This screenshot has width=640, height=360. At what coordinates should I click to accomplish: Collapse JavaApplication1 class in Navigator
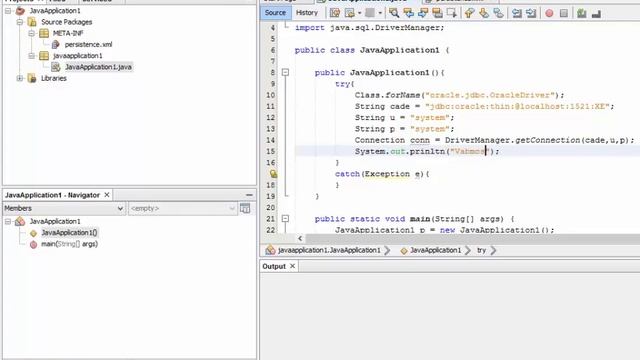point(8,221)
